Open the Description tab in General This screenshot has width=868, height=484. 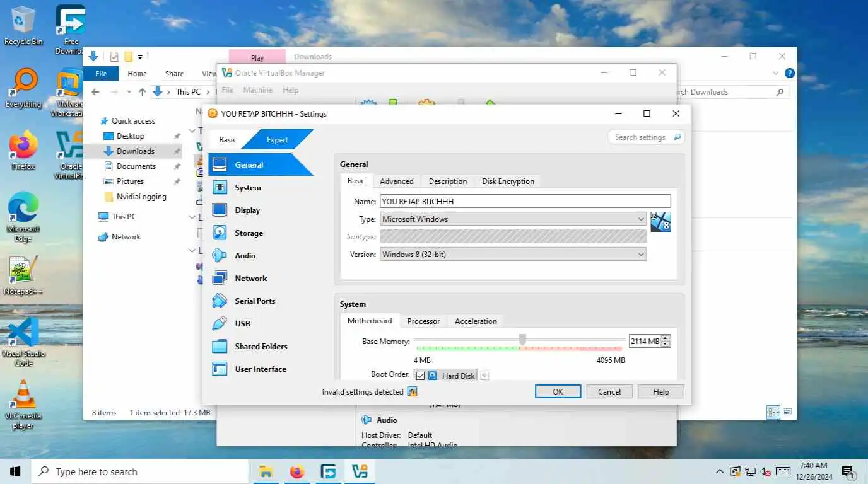click(x=448, y=181)
